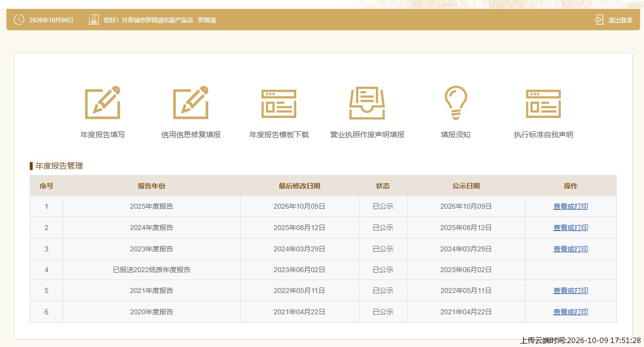The height and width of the screenshot is (347, 644).
Task: View or print the 2021年度报告
Action: pyautogui.click(x=571, y=290)
